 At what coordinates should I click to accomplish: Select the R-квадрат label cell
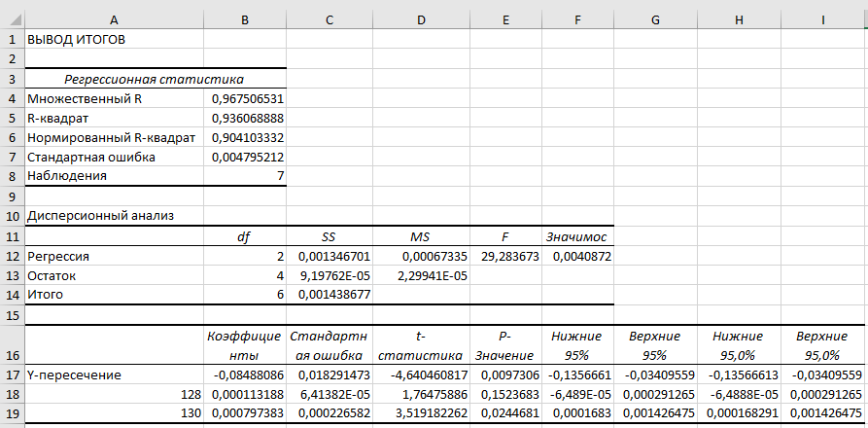click(114, 118)
